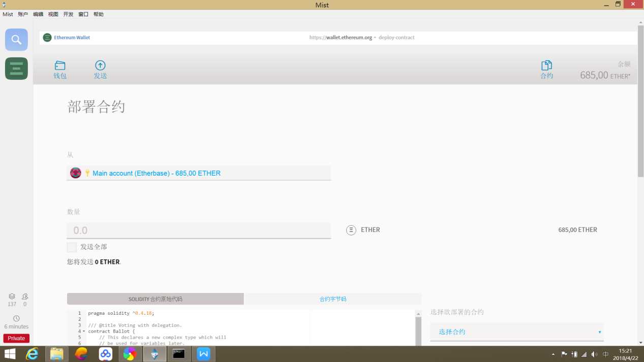Open the 视图 (View) menu

click(53, 14)
